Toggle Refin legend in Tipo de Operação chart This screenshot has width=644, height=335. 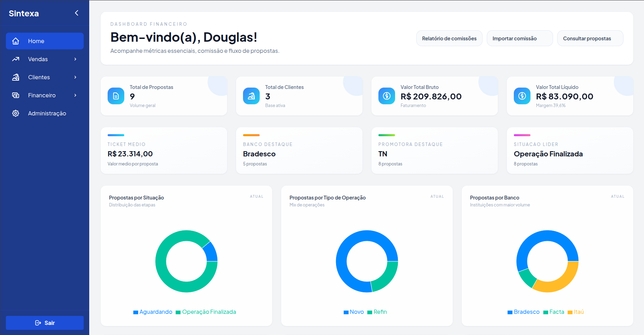pyautogui.click(x=377, y=312)
